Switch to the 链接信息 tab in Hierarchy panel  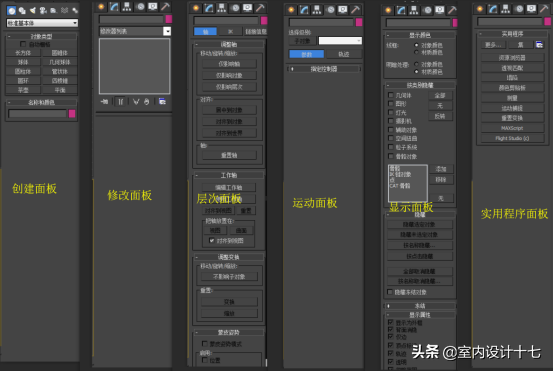click(256, 32)
